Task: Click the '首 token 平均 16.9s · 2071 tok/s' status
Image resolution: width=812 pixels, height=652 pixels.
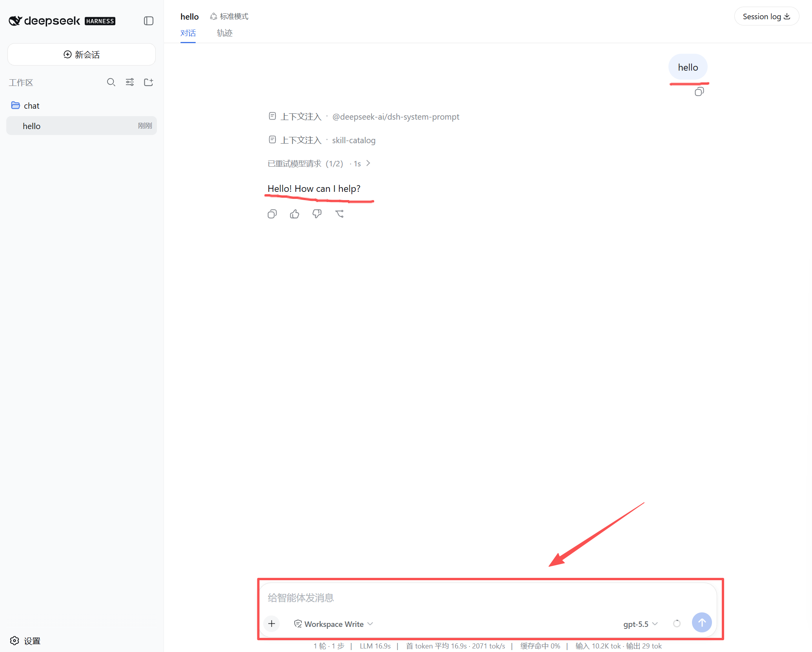Action: (455, 646)
